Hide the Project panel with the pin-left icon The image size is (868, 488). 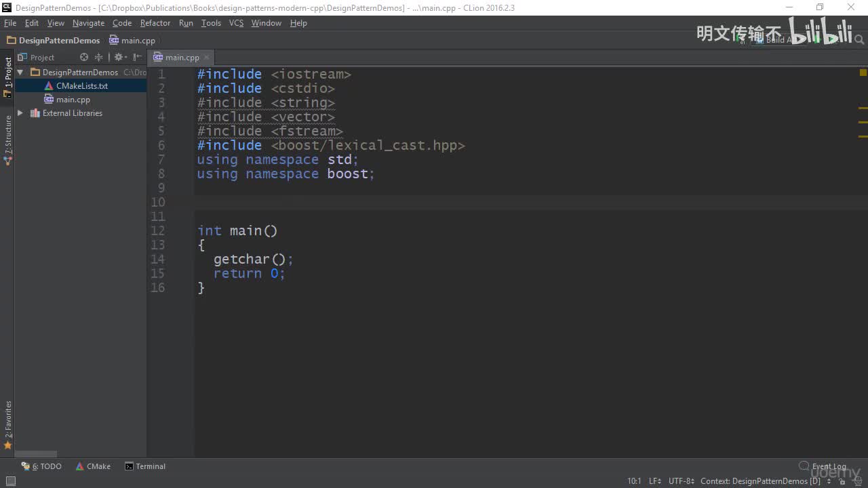[x=138, y=58]
